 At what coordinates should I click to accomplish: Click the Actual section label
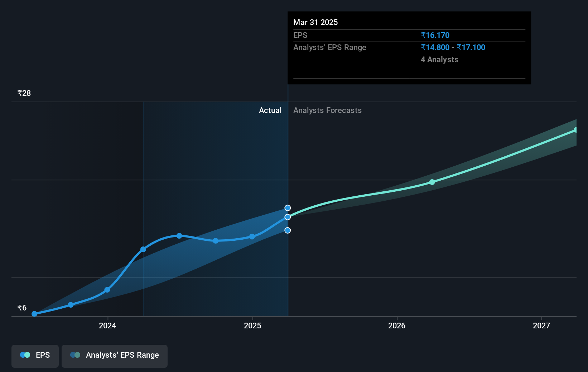[270, 110]
